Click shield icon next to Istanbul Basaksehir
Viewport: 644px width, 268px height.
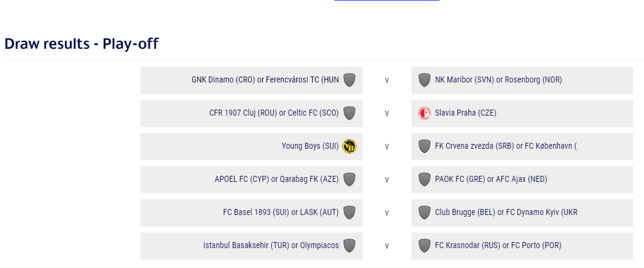tap(349, 246)
